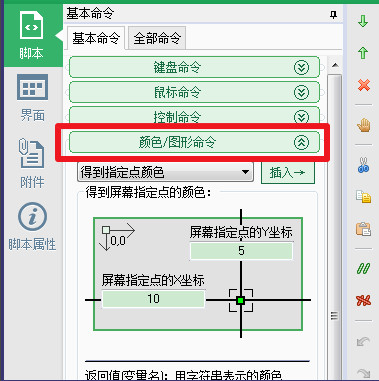Click the green crosshair target point
Viewport: 379px width, 381px height.
[x=241, y=300]
